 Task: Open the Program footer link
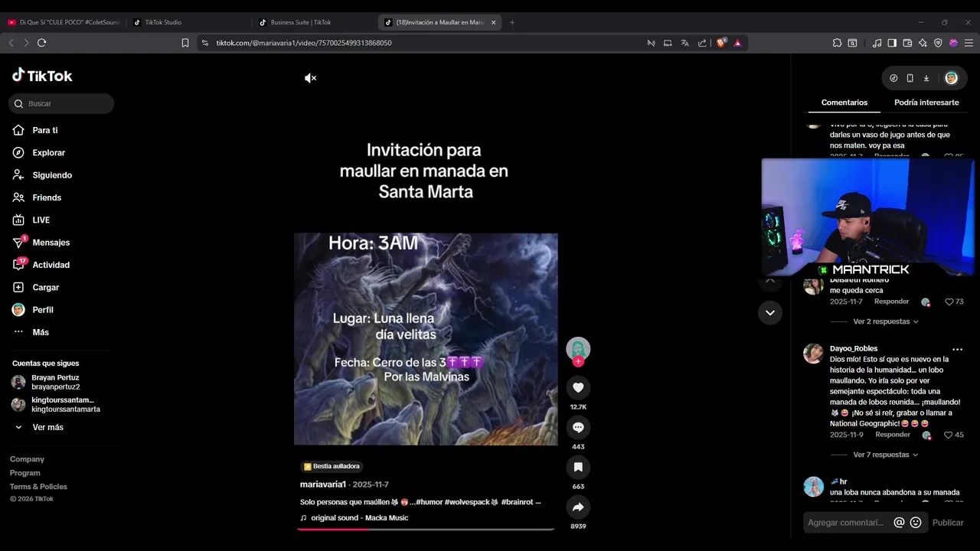click(25, 473)
